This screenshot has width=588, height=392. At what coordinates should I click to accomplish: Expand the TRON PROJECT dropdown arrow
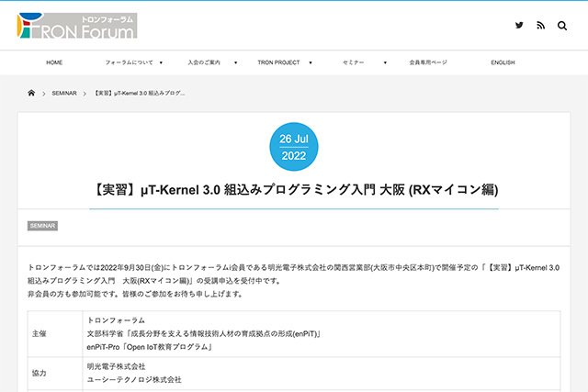click(311, 62)
